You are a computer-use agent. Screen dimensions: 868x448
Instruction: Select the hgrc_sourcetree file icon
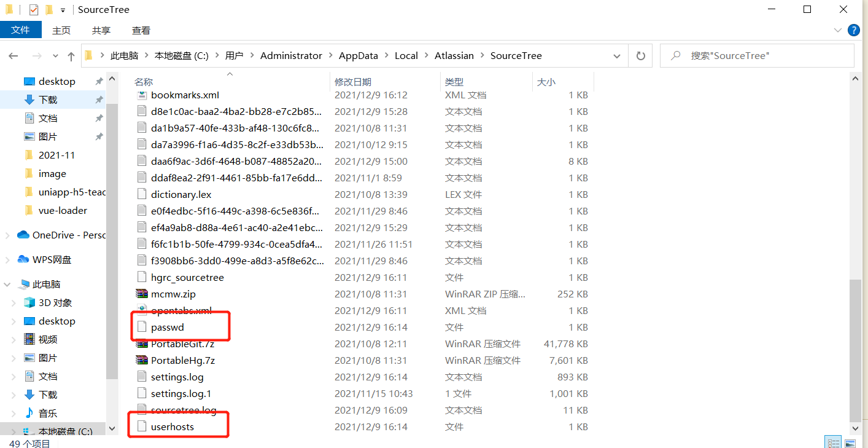click(x=142, y=278)
